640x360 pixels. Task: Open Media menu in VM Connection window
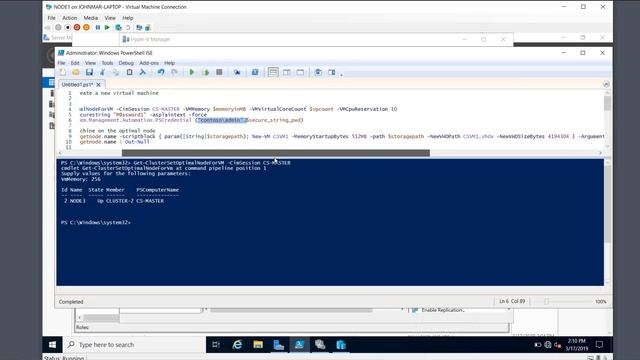click(x=91, y=18)
